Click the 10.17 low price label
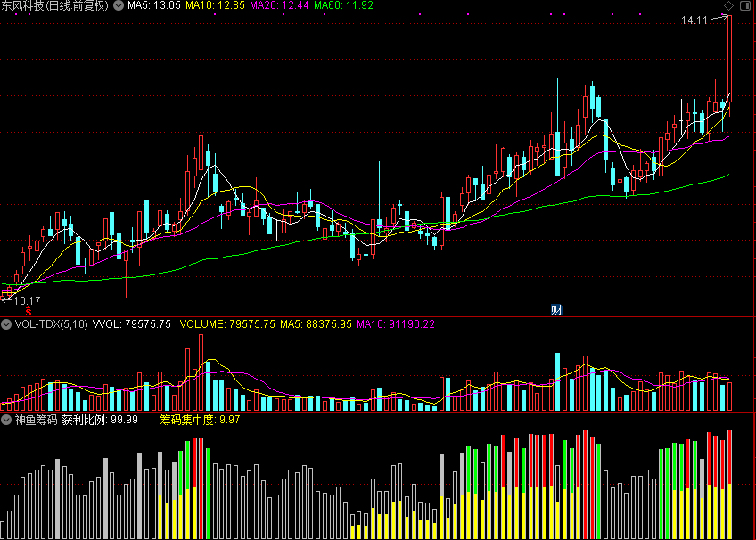The image size is (756, 540). click(27, 301)
